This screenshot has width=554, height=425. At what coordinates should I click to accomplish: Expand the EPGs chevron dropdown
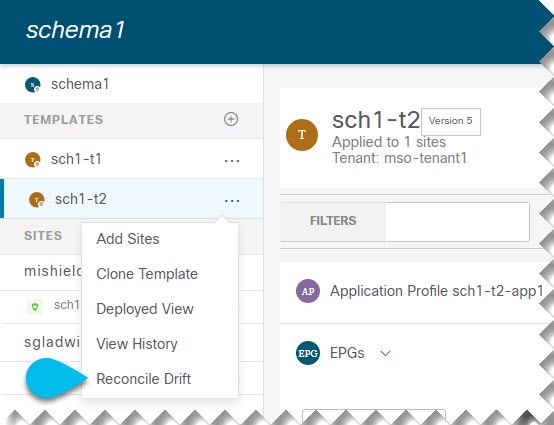point(385,353)
